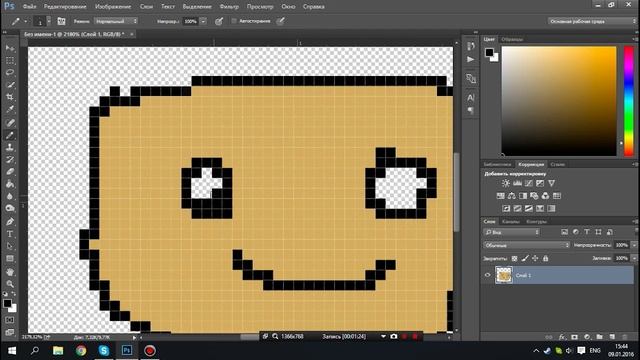
Task: Open the Character panel icon
Action: [x=471, y=98]
